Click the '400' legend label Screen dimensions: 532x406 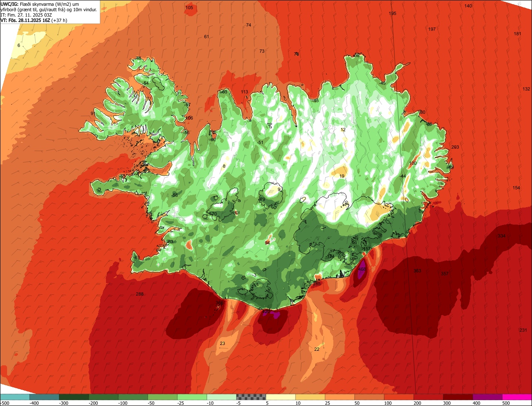pos(476,403)
